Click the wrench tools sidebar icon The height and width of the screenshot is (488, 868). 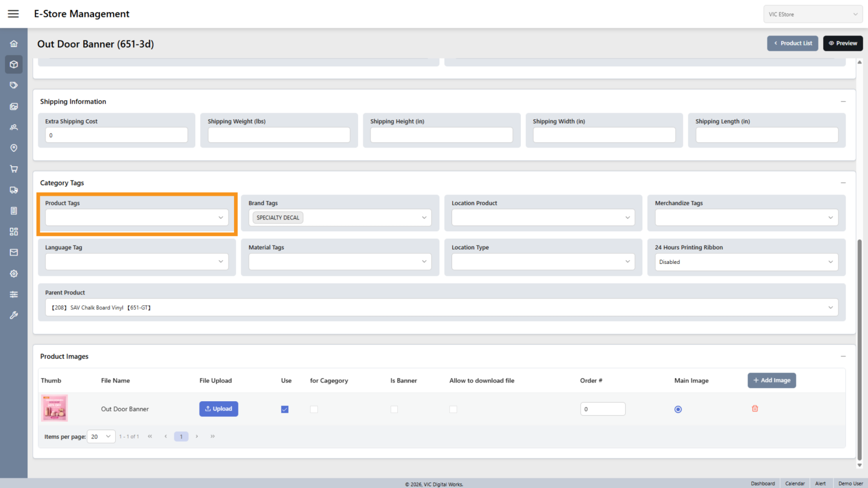(14, 315)
